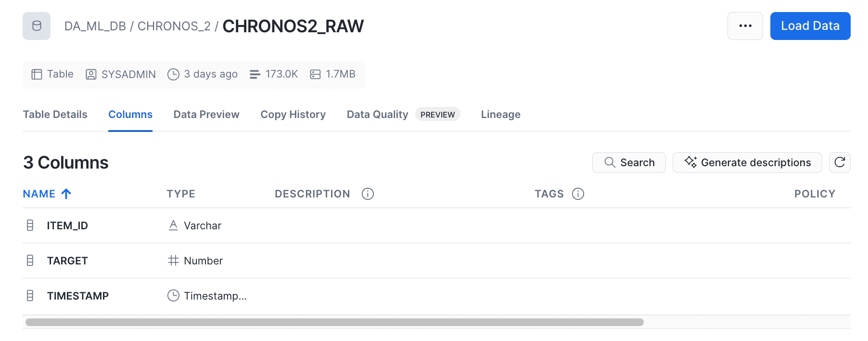Click the Varchar type icon
The width and height of the screenshot is (868, 341).
pyautogui.click(x=173, y=225)
